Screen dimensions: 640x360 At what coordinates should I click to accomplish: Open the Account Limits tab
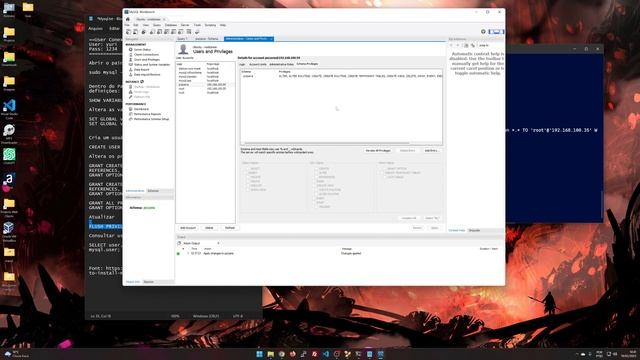[x=258, y=64]
